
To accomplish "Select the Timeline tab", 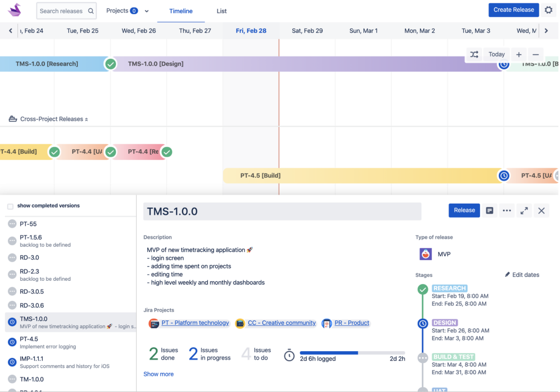I will [181, 11].
